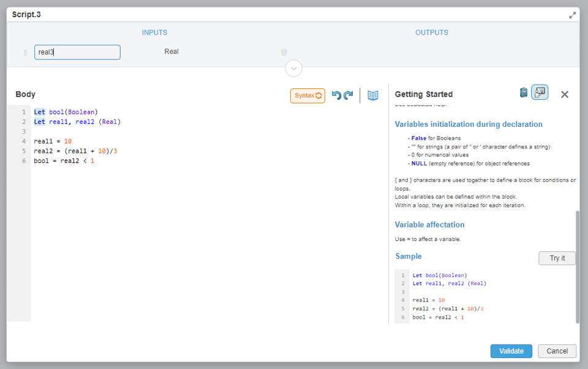The image size is (588, 369).
Task: Click the redo arrow in Body toolbar
Action: point(349,96)
